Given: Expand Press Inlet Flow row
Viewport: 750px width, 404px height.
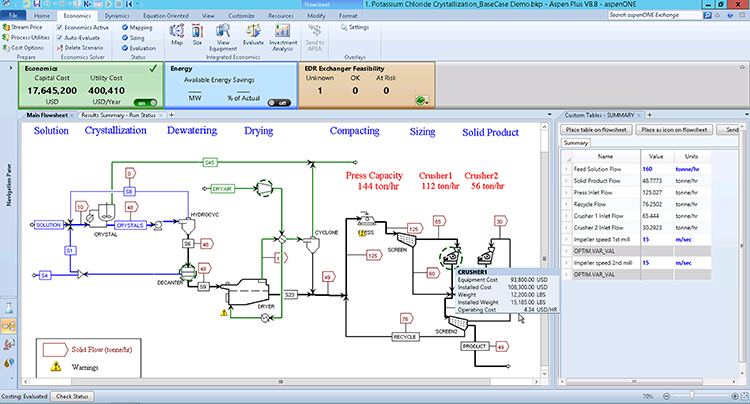Looking at the screenshot, I should click(x=566, y=192).
